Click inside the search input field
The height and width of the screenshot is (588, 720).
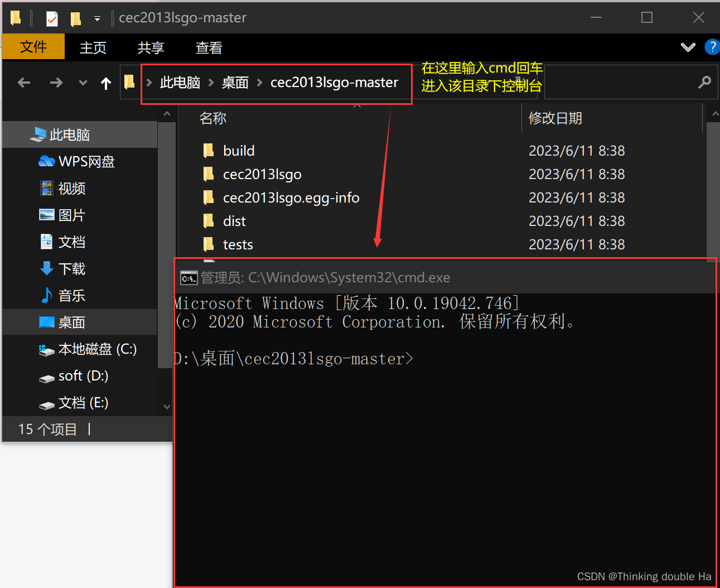tap(625, 82)
